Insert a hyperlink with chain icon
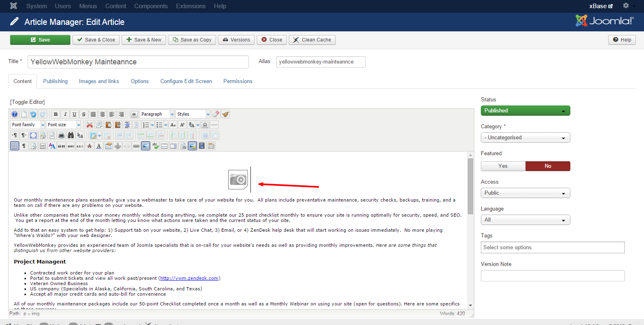Screen dimensions: 644x325 pos(136,146)
